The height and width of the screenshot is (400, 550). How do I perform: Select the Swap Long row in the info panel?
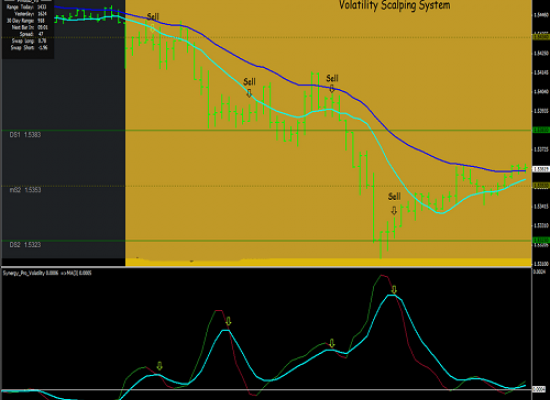point(29,41)
